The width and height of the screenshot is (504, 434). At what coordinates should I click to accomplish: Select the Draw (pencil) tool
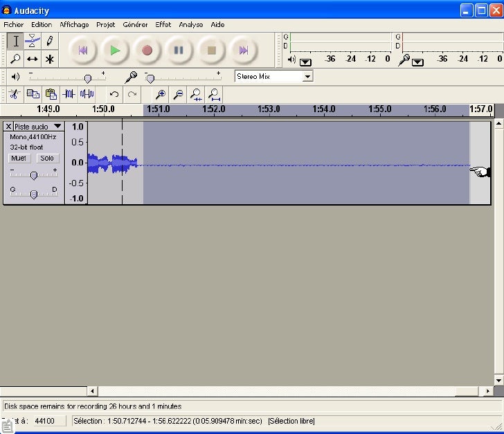click(x=50, y=42)
